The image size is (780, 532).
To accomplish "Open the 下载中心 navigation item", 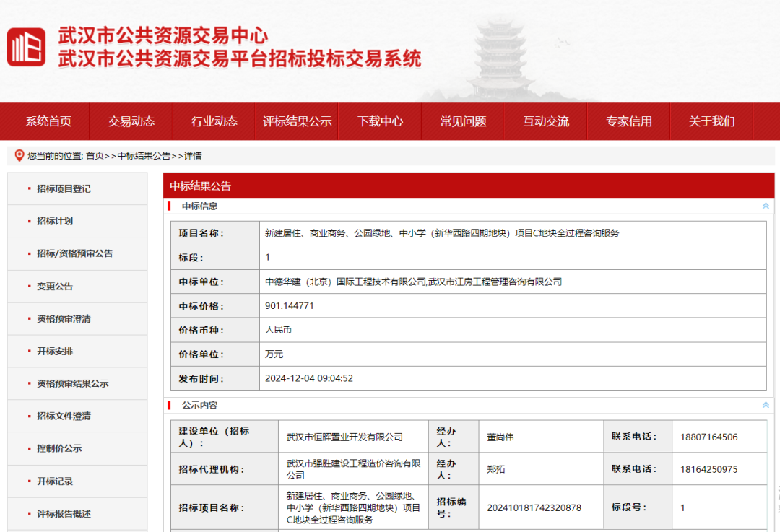I will tap(381, 121).
